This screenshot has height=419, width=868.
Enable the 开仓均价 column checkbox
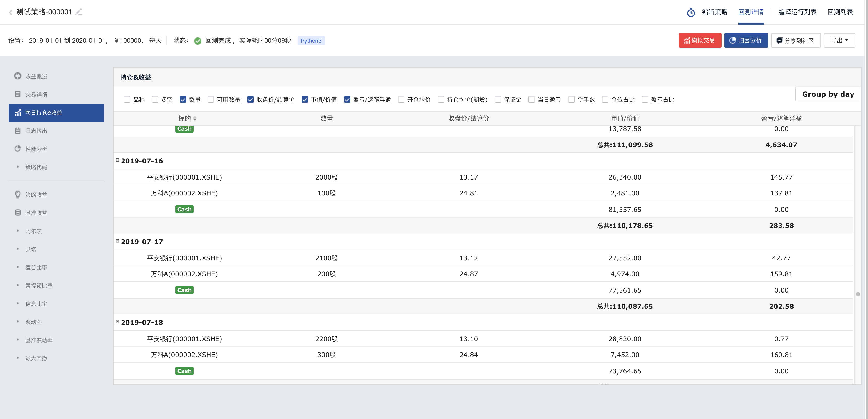coord(401,99)
